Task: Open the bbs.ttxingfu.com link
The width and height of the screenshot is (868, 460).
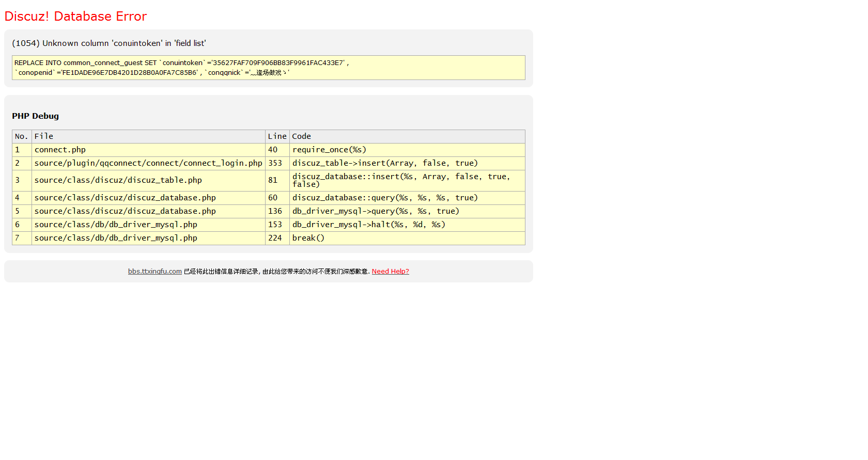Action: tap(154, 272)
